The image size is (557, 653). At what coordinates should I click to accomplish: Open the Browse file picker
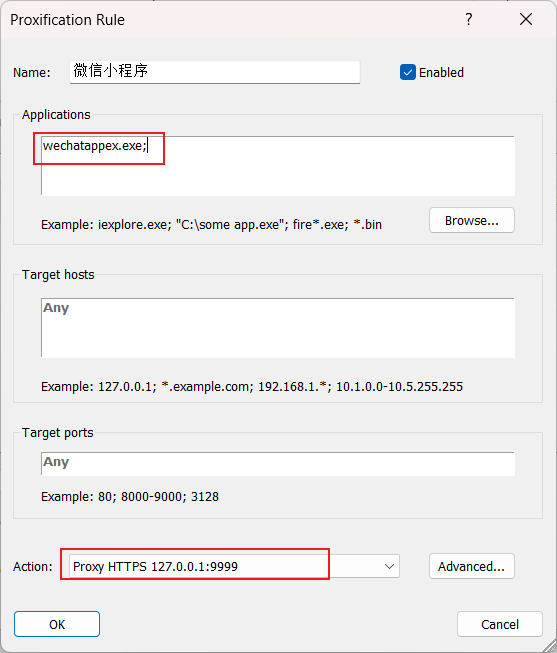pos(472,220)
